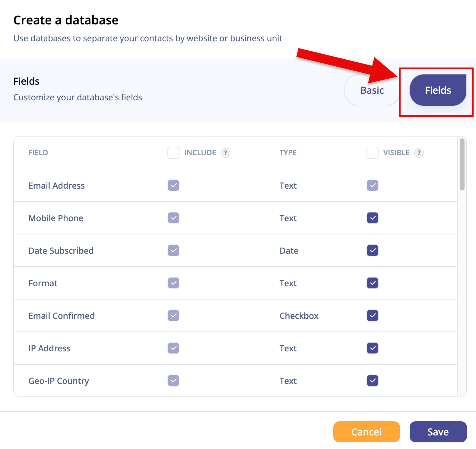This screenshot has width=476, height=449.
Task: Uncheck Visible for Date Subscribed
Action: 373,250
